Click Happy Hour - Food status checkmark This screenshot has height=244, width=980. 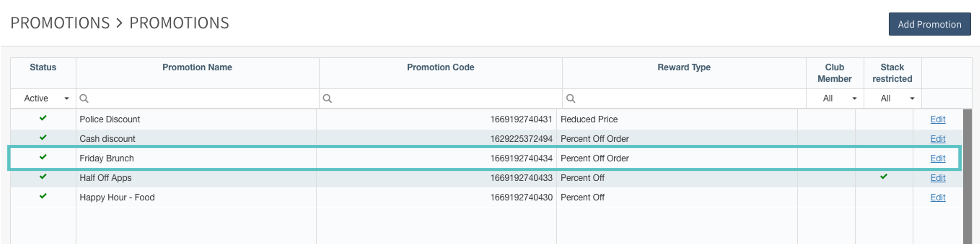[x=43, y=196]
